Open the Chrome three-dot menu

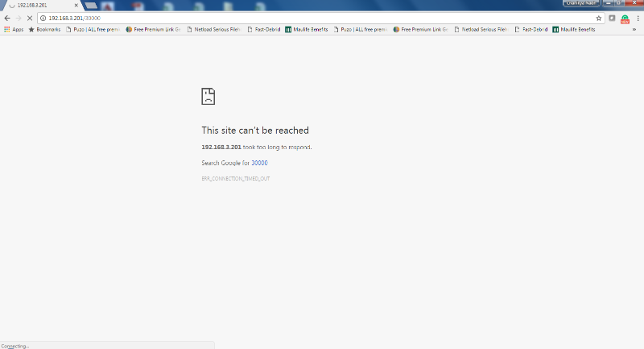pyautogui.click(x=638, y=18)
